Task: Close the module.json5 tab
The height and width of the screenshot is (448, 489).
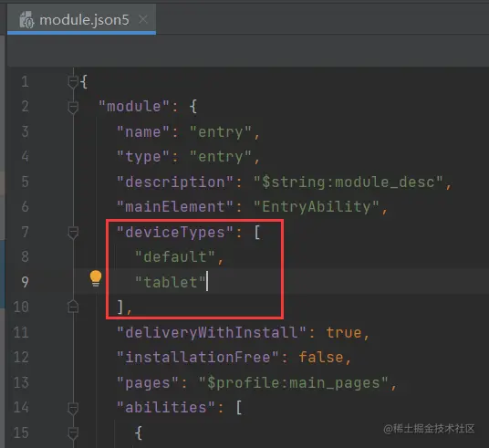Action: (143, 19)
